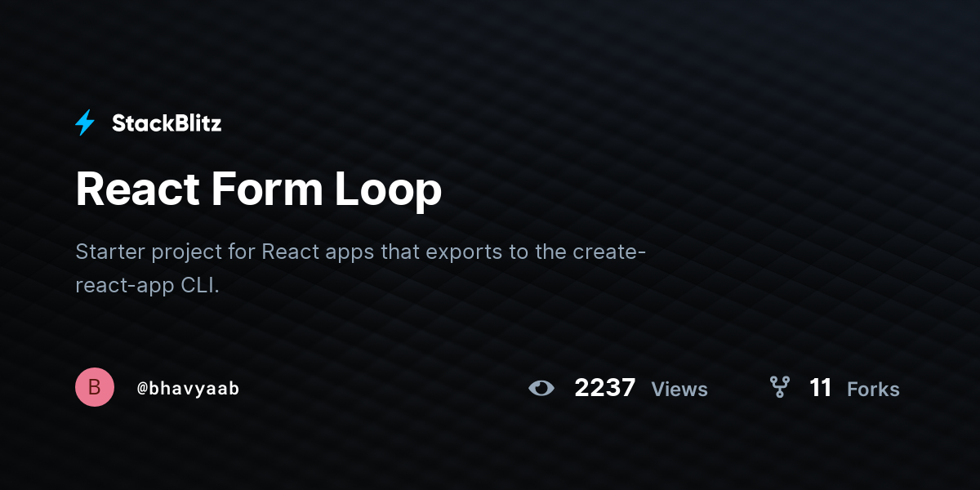The height and width of the screenshot is (490, 980).
Task: Click the word React in the title
Action: (137, 189)
